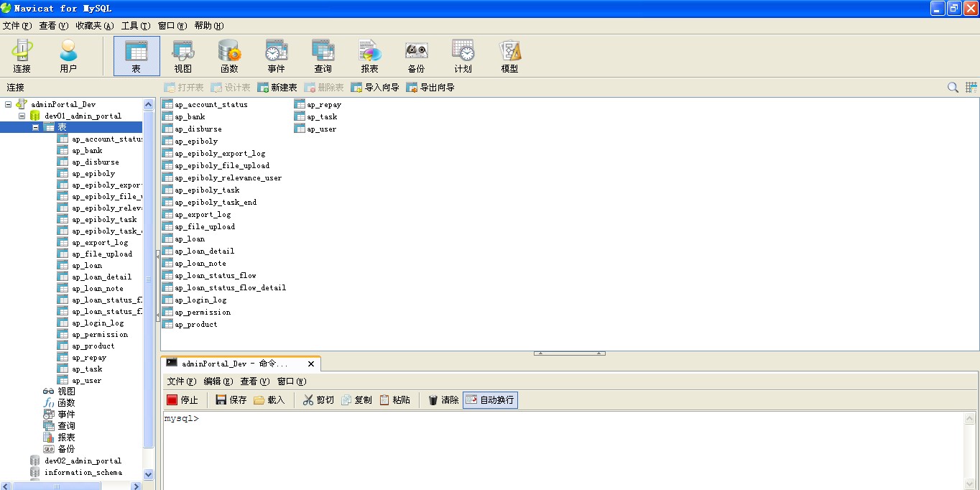Click 复制 (Copy) in console toolbar
The width and height of the screenshot is (980, 490).
[x=356, y=400]
